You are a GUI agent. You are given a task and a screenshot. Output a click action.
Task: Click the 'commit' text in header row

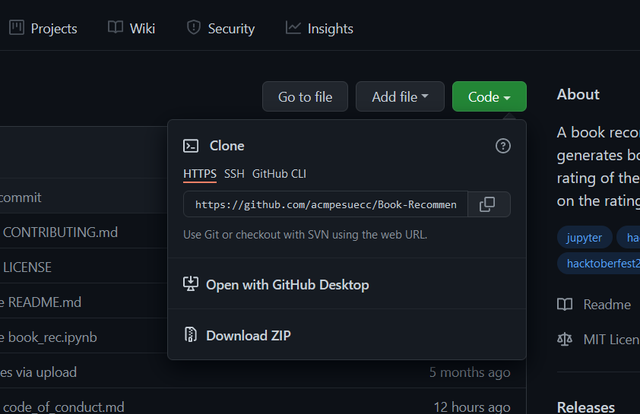pyautogui.click(x=20, y=198)
